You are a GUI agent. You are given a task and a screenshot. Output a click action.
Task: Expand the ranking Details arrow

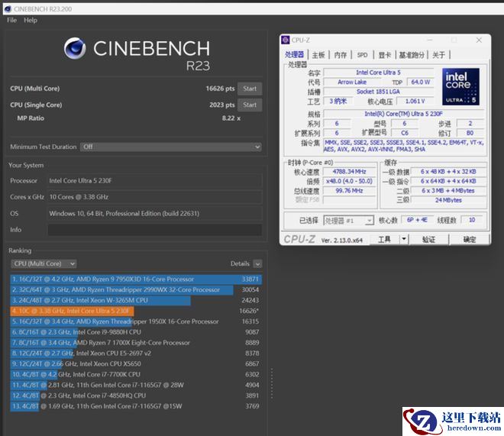[257, 263]
